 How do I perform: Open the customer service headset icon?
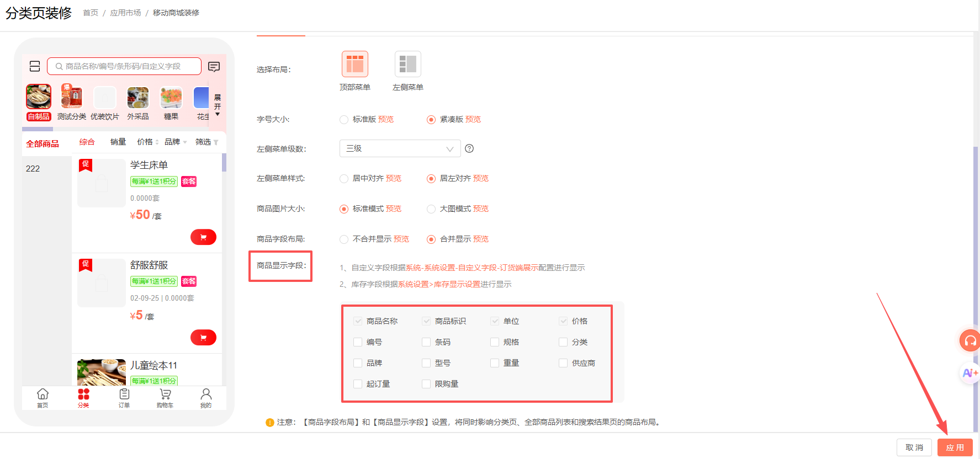pos(970,341)
